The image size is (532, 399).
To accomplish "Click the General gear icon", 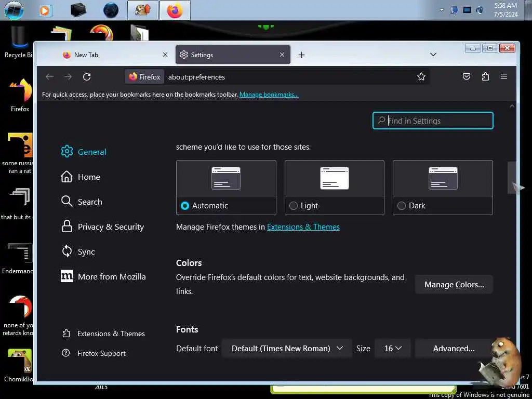I will tap(67, 152).
